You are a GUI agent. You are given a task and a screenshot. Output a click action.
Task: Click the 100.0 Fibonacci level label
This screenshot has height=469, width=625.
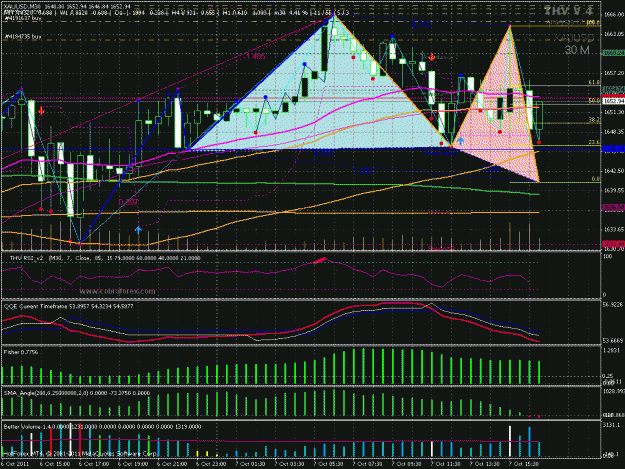(593, 22)
